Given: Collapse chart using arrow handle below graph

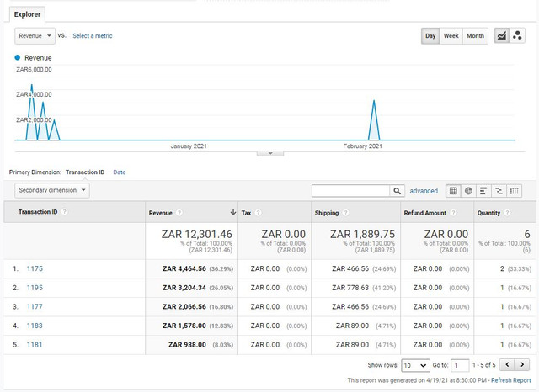Looking at the screenshot, I should point(270,153).
